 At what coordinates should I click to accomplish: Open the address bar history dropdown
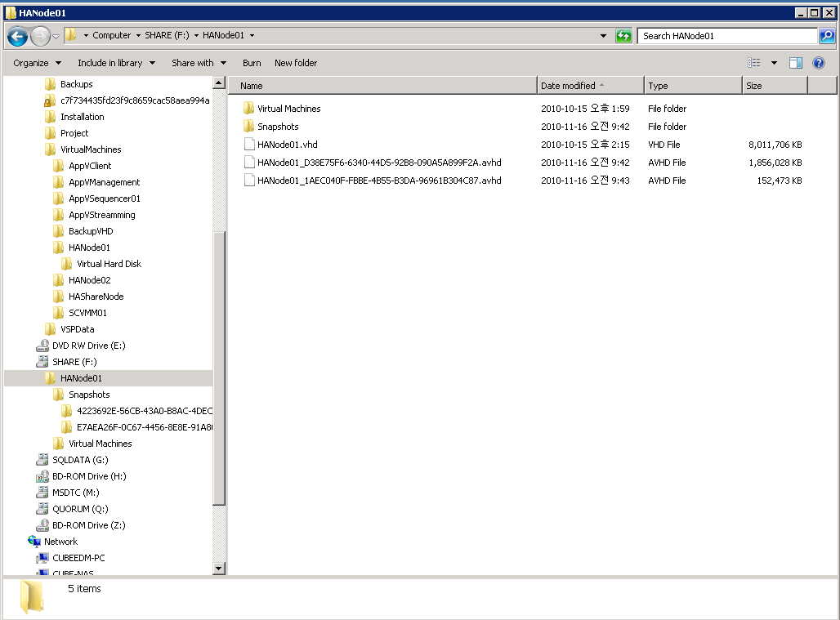point(603,36)
